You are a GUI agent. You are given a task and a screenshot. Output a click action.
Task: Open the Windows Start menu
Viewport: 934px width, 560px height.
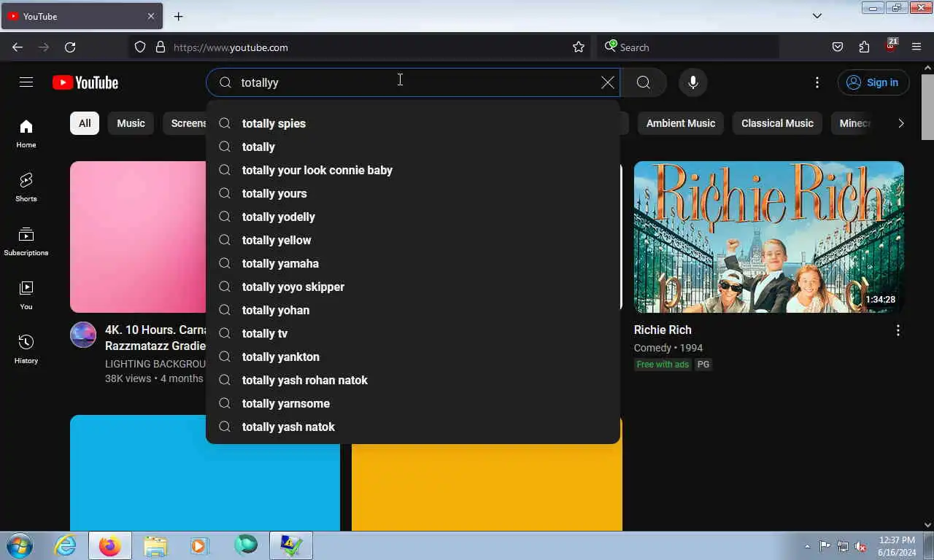point(19,545)
